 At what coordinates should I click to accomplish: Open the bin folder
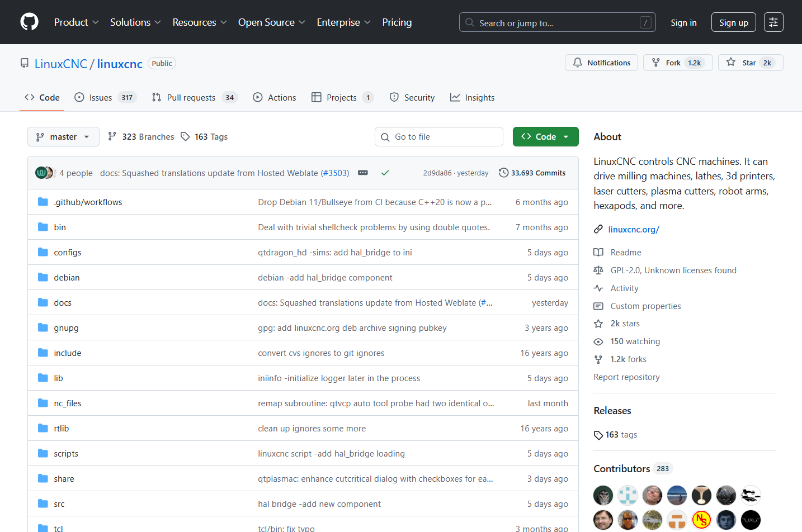(x=60, y=227)
